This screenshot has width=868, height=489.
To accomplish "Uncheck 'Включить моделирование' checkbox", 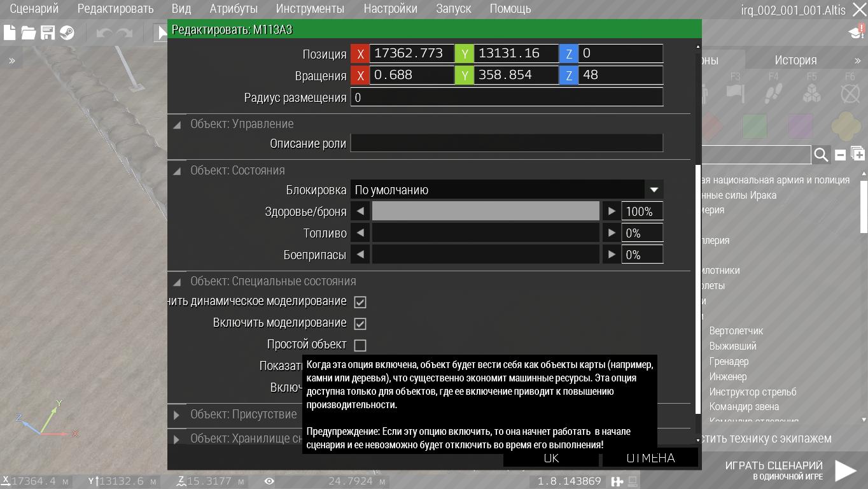I will pos(360,323).
